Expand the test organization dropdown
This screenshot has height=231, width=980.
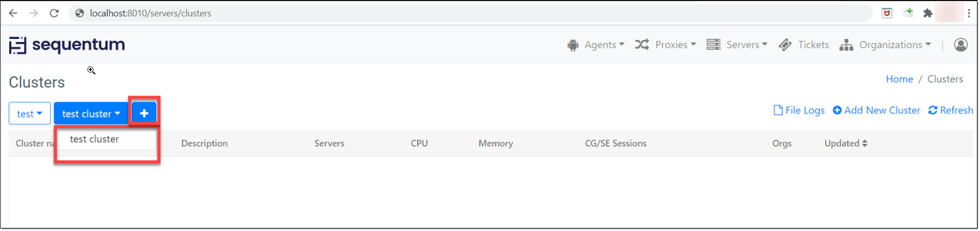[x=30, y=113]
